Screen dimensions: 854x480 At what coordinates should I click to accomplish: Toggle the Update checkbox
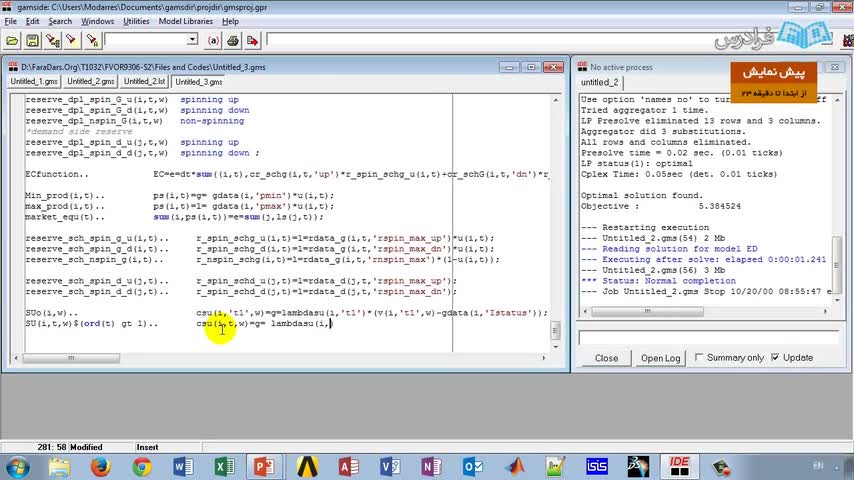775,357
